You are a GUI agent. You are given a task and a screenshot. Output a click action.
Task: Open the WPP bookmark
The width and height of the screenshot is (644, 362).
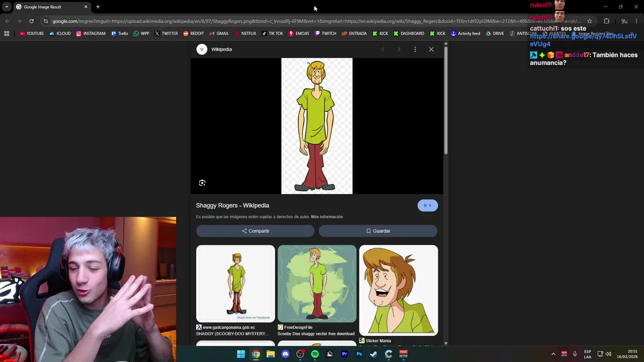(141, 34)
